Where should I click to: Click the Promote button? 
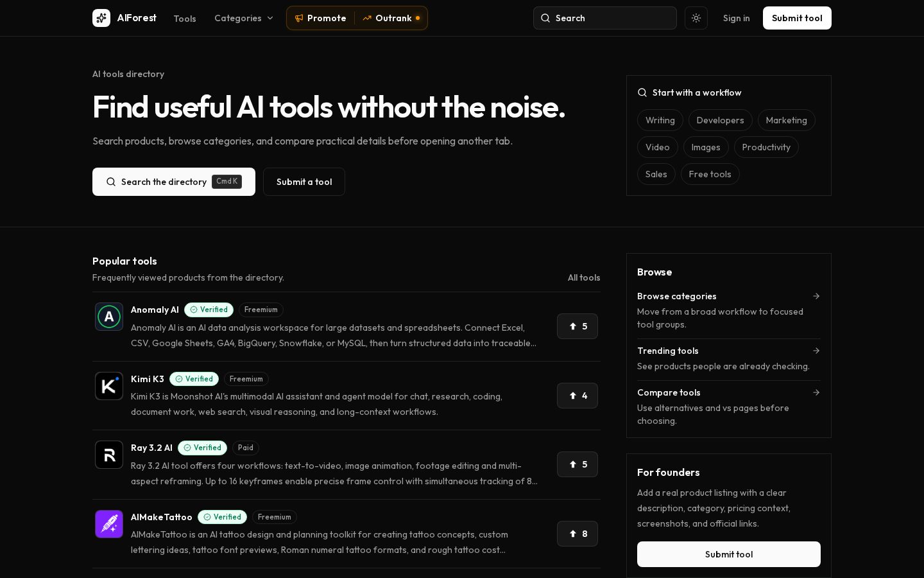point(320,18)
